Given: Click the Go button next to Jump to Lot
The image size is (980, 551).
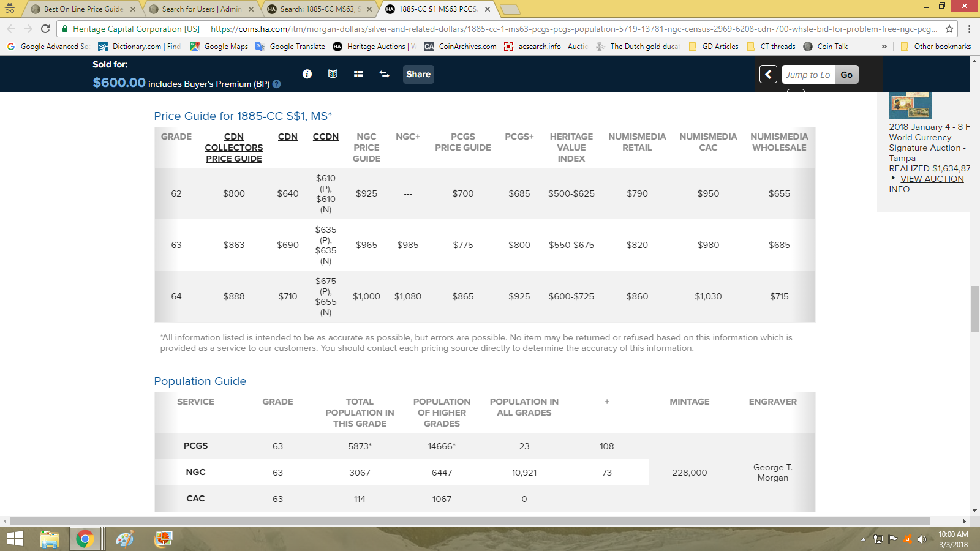Looking at the screenshot, I should [x=846, y=75].
